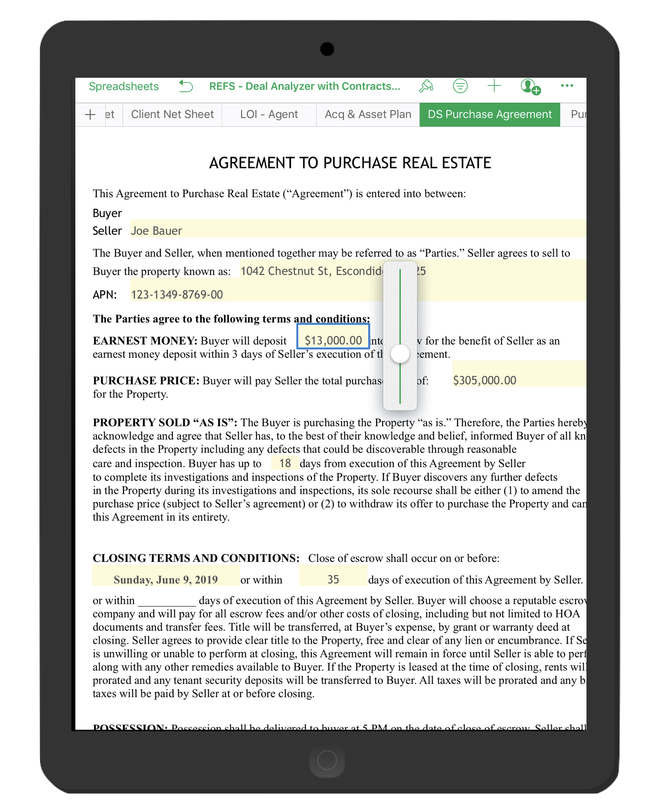Tap the AGREEMENT TO PURCHASE REAL ESTATE heading

[350, 163]
